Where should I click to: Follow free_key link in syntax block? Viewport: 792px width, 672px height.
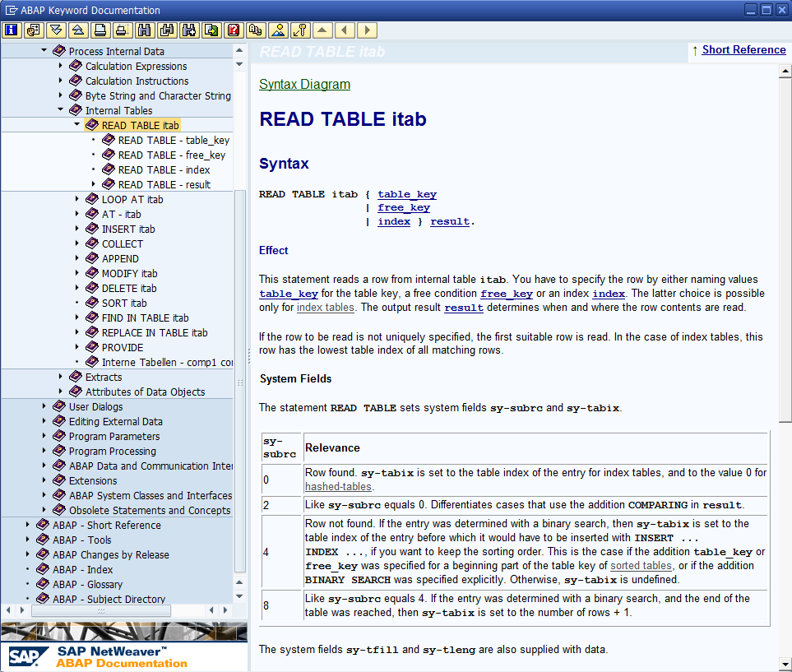pos(404,207)
